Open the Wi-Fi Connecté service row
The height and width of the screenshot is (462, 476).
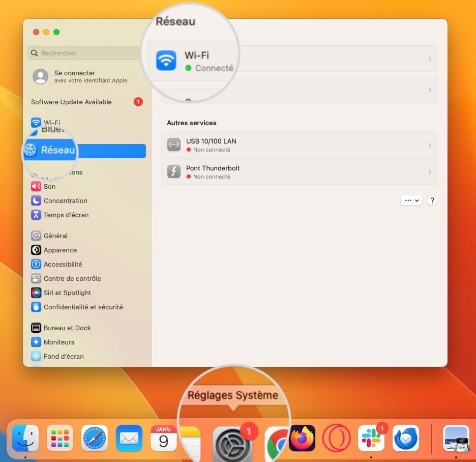tap(292, 59)
